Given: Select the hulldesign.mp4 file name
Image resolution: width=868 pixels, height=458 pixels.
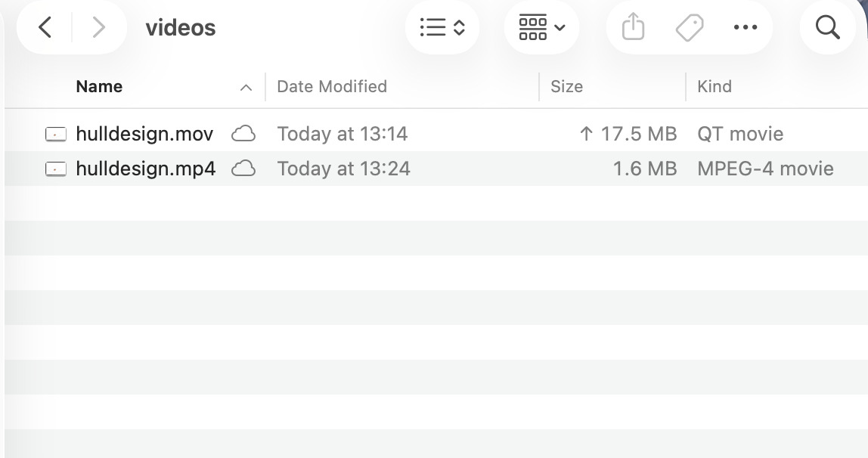Looking at the screenshot, I should (146, 169).
